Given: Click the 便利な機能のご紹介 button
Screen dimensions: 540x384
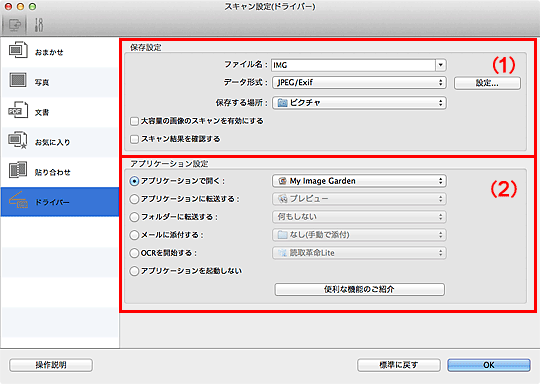Looking at the screenshot, I should point(359,289).
